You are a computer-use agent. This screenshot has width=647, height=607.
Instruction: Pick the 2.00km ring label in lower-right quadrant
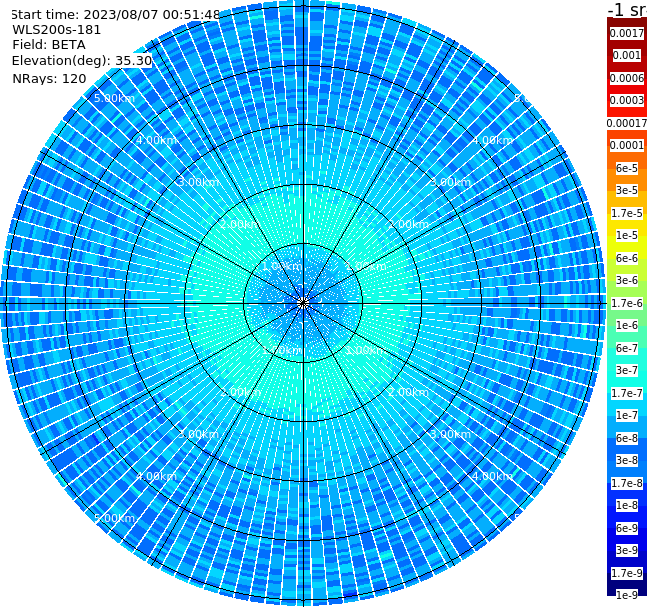pos(409,392)
